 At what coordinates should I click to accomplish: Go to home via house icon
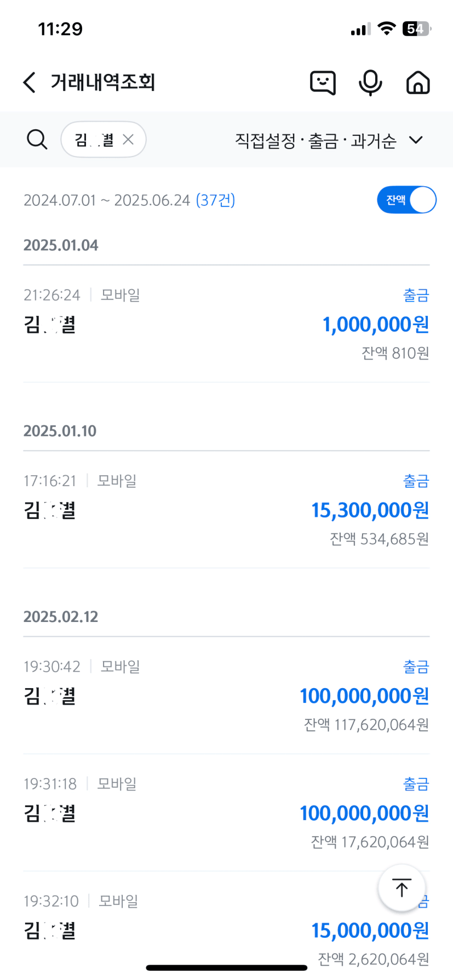[x=418, y=83]
